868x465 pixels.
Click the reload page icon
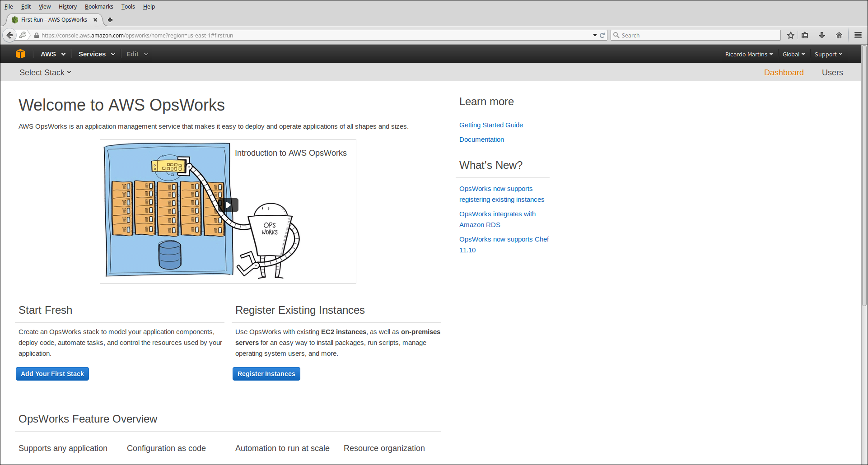tap(602, 35)
